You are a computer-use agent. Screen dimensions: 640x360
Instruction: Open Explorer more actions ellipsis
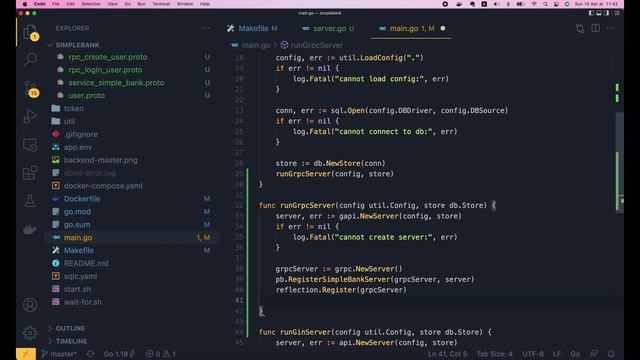pyautogui.click(x=206, y=28)
